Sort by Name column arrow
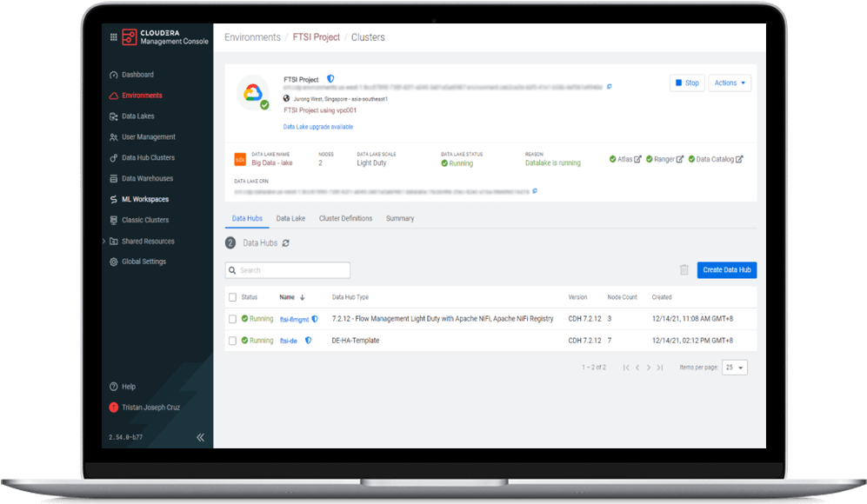Viewport: 867px width, 504px height. coord(303,297)
